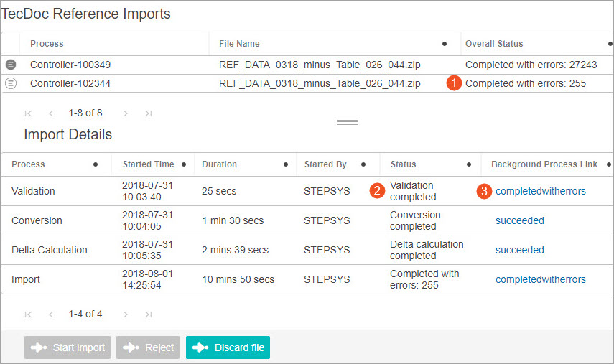Open File Name column options dot
The height and width of the screenshot is (364, 614).
tap(445, 44)
